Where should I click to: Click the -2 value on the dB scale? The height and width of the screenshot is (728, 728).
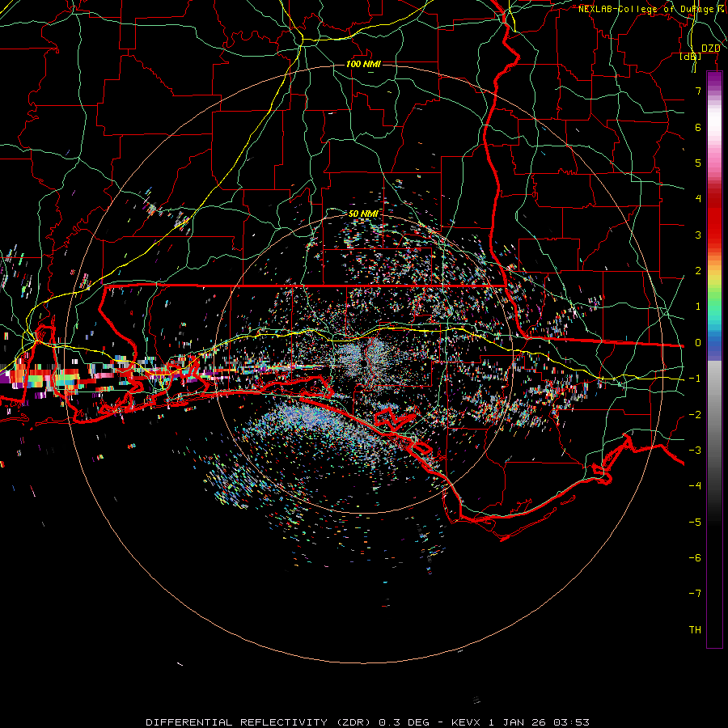tap(695, 415)
